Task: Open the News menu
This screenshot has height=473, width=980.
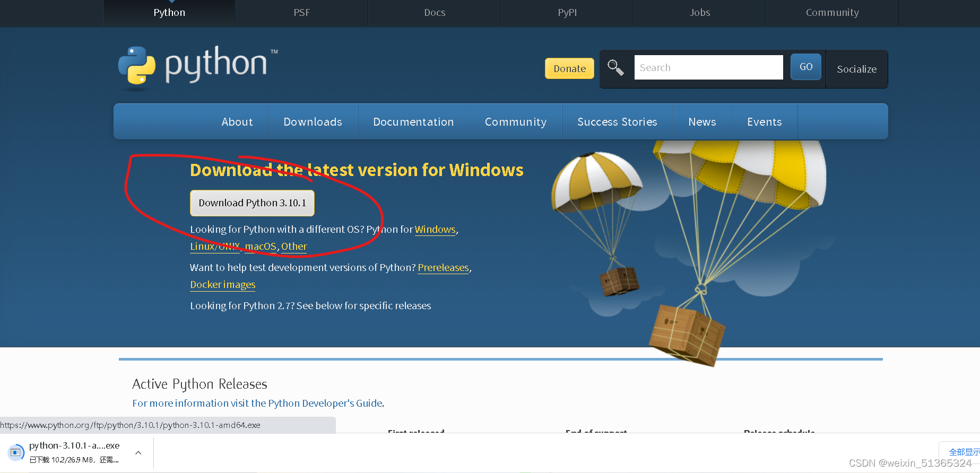Action: click(703, 122)
